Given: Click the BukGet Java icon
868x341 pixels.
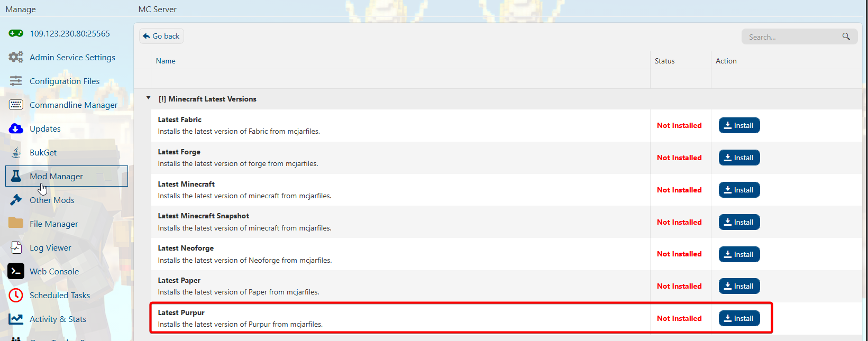Looking at the screenshot, I should coord(16,152).
